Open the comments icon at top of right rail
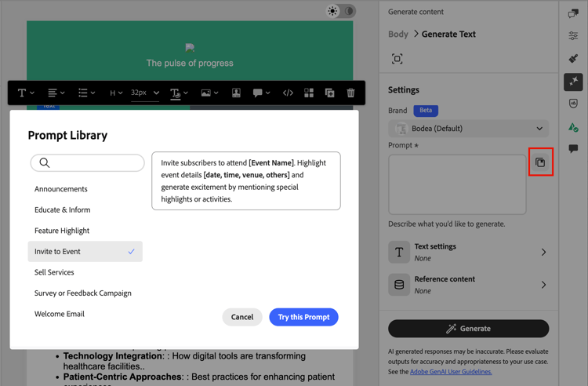Viewport: 588px width, 386px height. tap(573, 14)
